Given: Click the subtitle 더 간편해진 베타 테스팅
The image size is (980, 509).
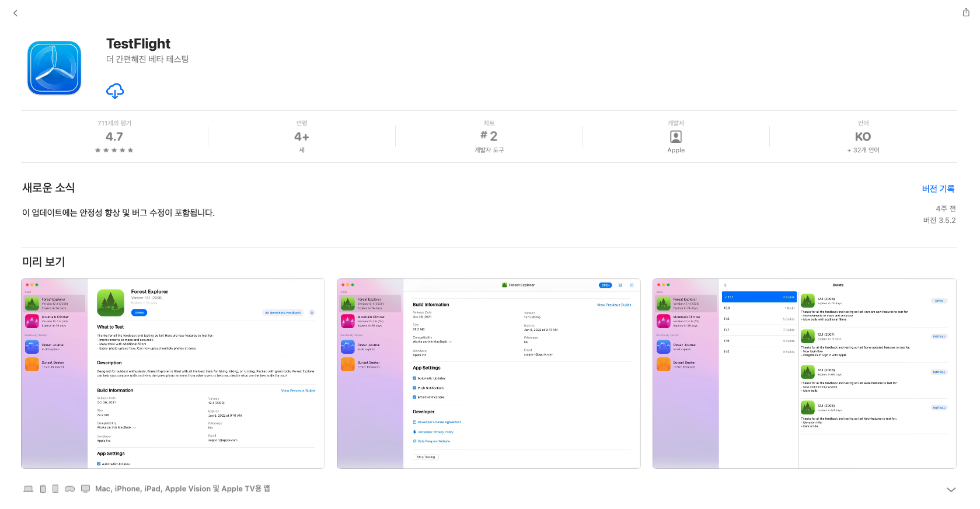Looking at the screenshot, I should point(147,59).
